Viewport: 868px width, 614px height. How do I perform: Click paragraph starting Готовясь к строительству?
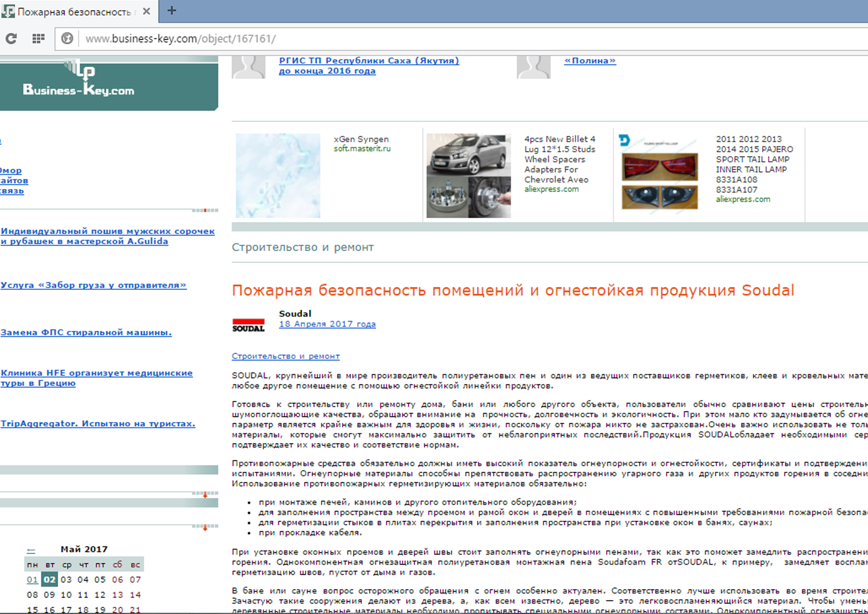click(550, 425)
